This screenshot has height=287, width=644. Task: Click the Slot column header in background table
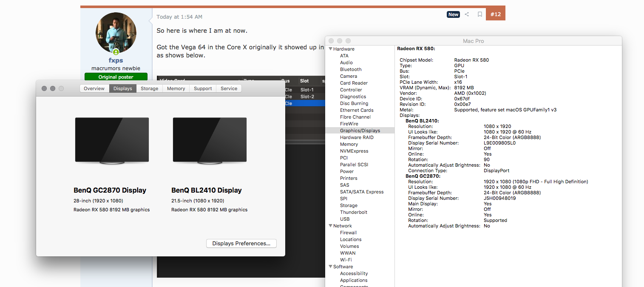coord(304,81)
